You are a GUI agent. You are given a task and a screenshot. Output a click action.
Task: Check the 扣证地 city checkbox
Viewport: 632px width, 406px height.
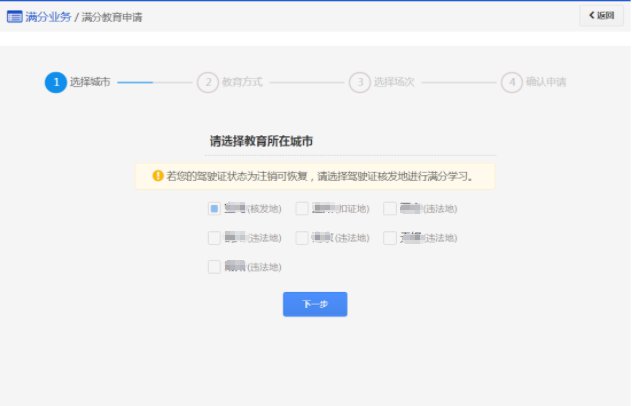302,209
